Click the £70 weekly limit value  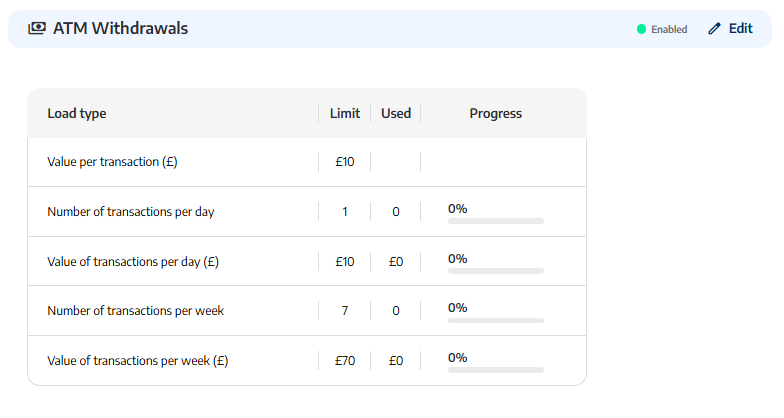(x=344, y=360)
